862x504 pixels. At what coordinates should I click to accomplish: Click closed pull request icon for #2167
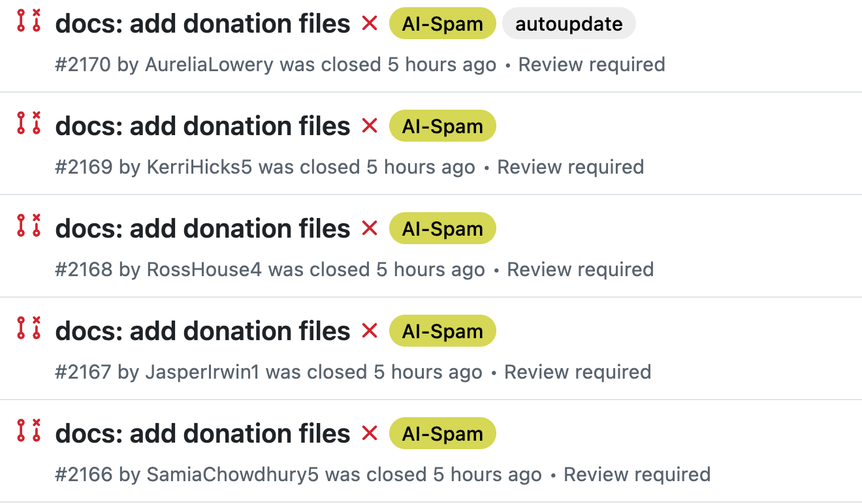point(29,328)
